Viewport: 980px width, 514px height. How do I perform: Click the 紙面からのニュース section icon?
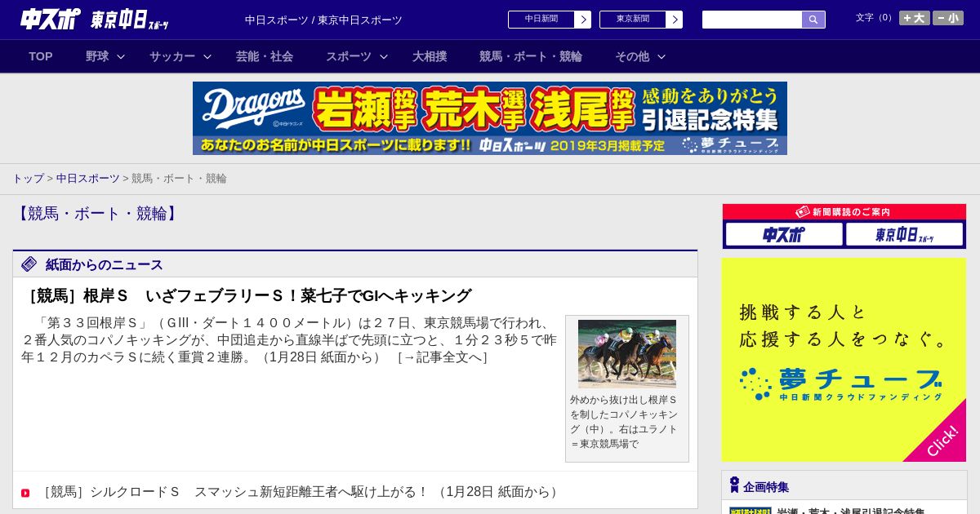pos(29,264)
